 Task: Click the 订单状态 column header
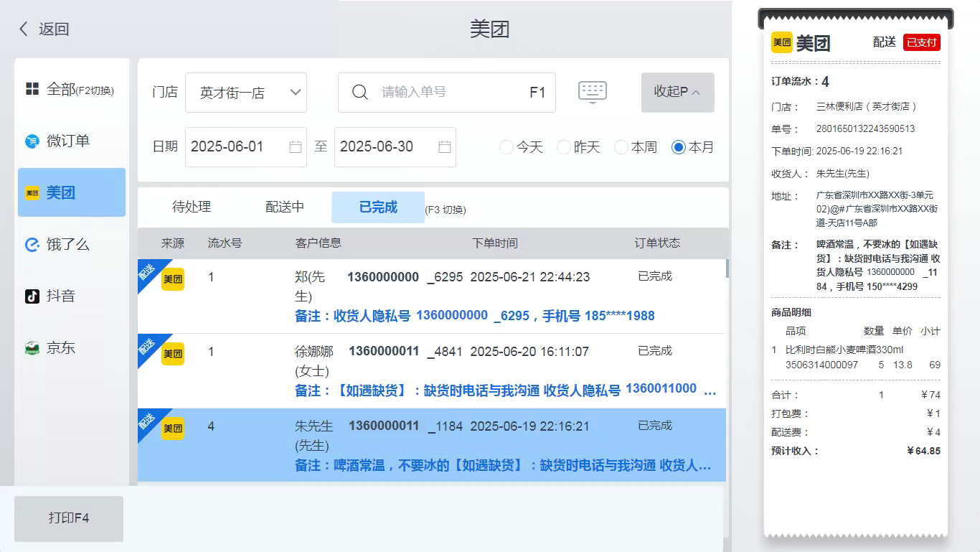coord(658,243)
